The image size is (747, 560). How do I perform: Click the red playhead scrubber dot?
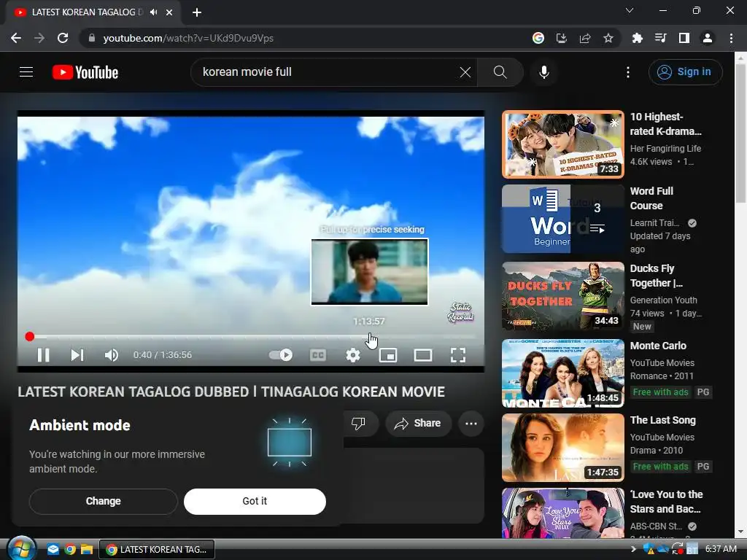pyautogui.click(x=29, y=337)
